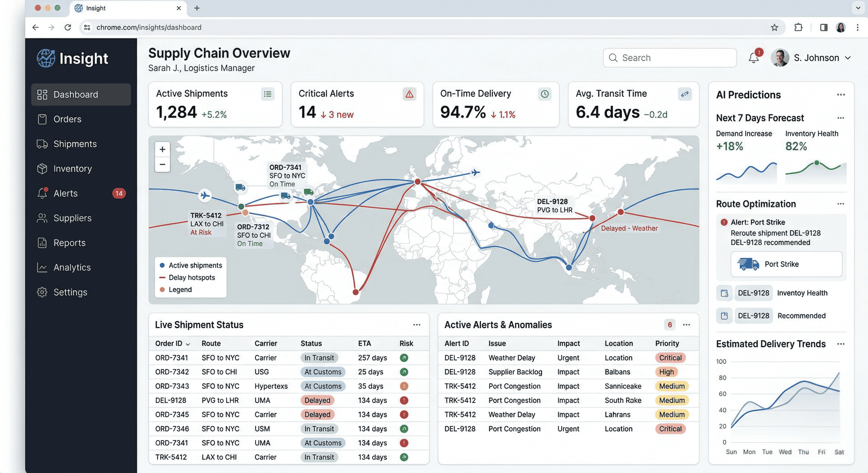Open Reports via the document icon
Image resolution: width=868 pixels, height=473 pixels.
[x=42, y=243]
